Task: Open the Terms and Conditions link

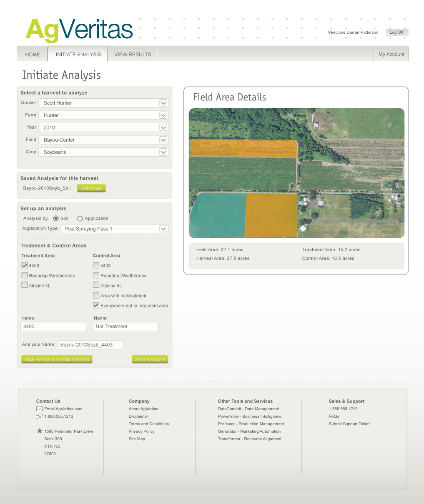Action: click(x=149, y=424)
